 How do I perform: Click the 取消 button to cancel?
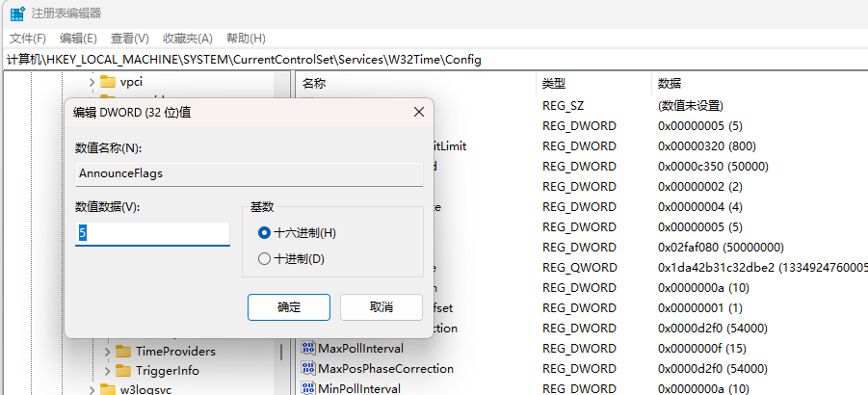[x=381, y=307]
